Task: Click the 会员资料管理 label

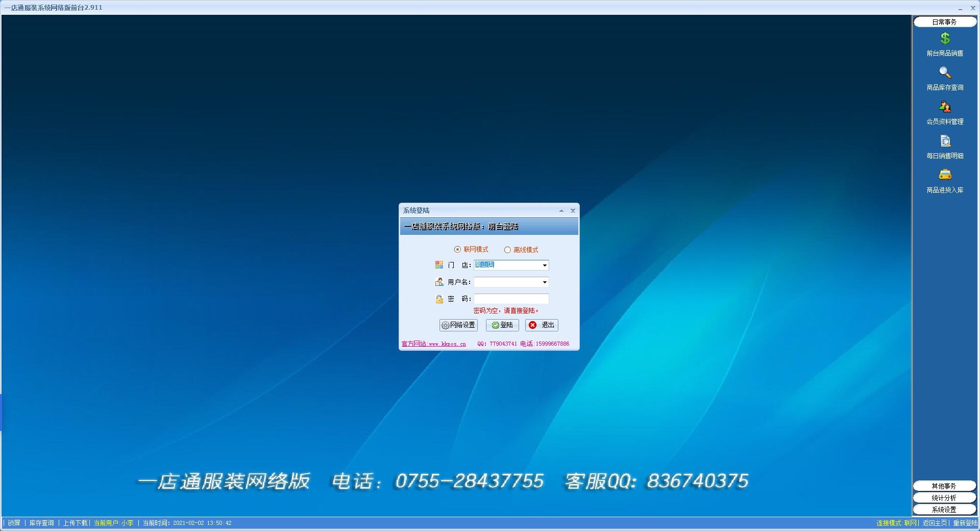Action: 945,122
